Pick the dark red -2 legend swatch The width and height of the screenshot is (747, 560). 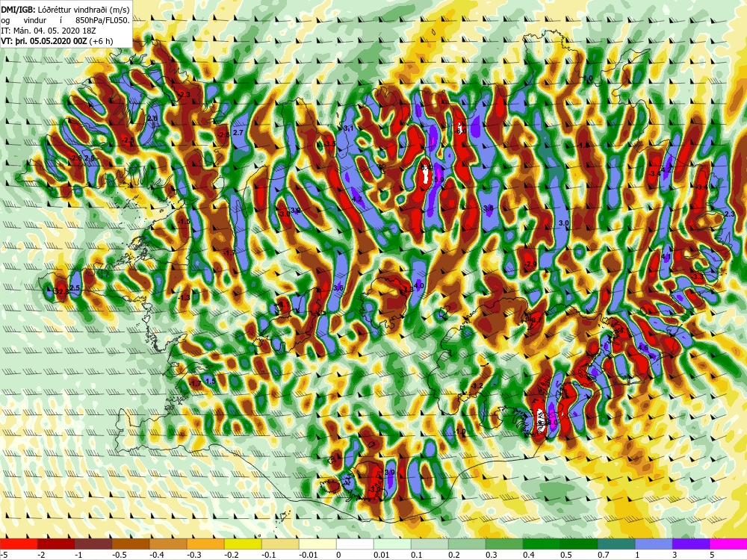coord(56,544)
